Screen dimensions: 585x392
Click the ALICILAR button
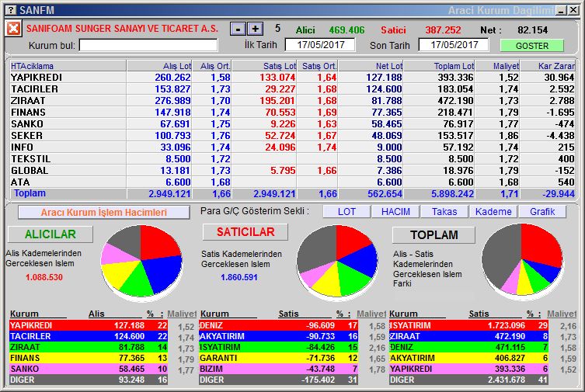pyautogui.click(x=50, y=234)
